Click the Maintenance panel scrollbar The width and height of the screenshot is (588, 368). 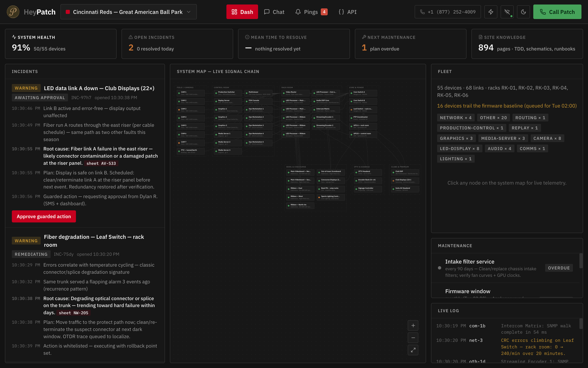coord(581,261)
